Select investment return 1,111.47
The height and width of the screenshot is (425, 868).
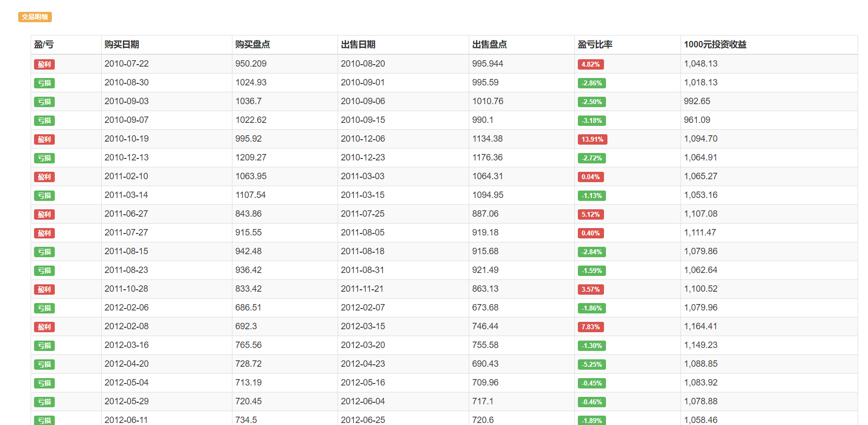coord(700,232)
